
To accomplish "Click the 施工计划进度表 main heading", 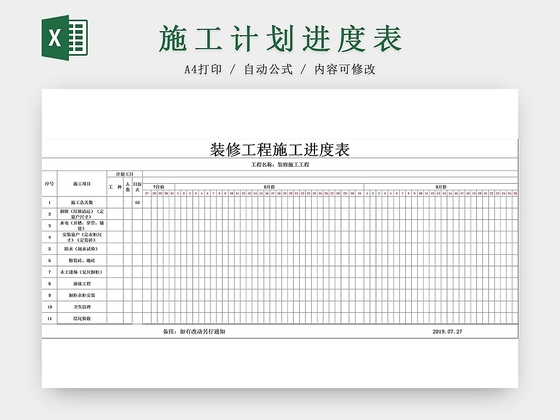I will [x=281, y=39].
